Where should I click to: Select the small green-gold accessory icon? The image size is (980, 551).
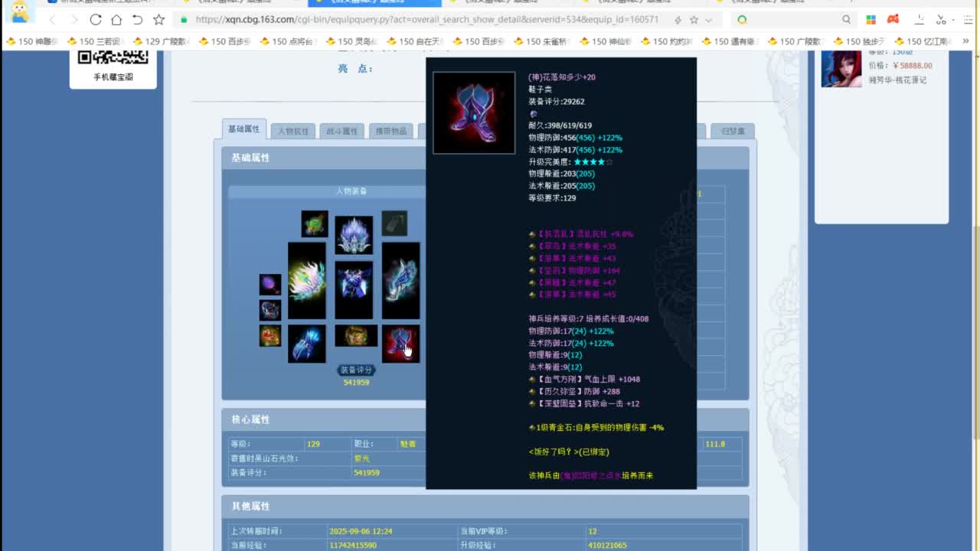click(x=314, y=224)
